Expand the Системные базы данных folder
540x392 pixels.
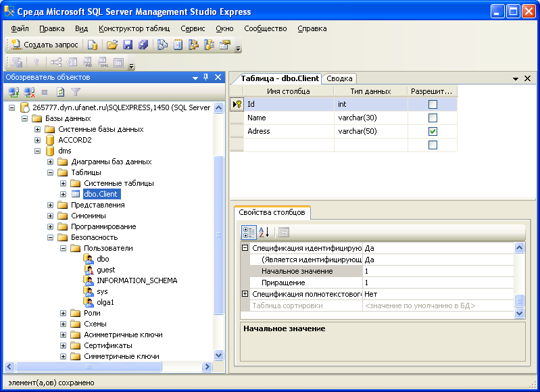click(38, 130)
